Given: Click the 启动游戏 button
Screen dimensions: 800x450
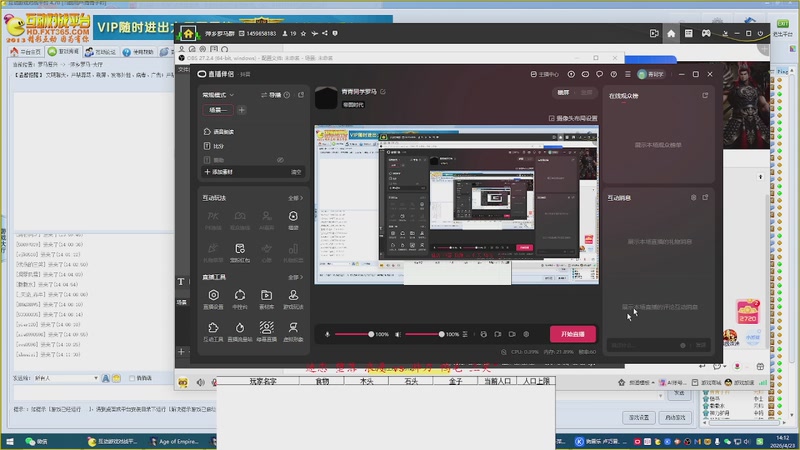Looking at the screenshot, I should click(675, 417).
